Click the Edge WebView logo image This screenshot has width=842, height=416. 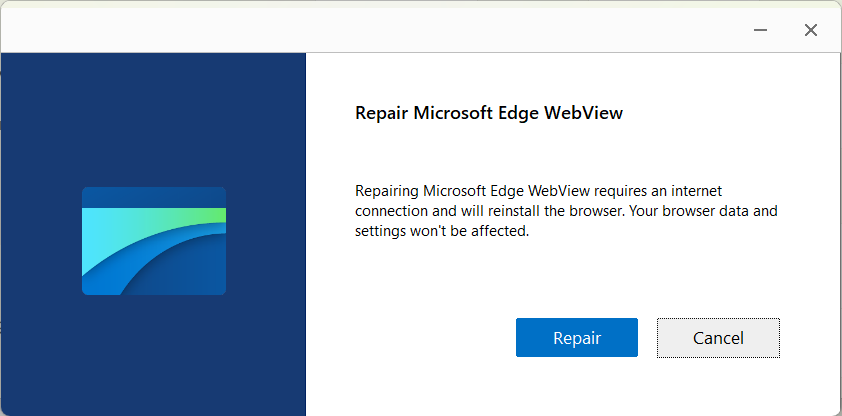tap(153, 241)
